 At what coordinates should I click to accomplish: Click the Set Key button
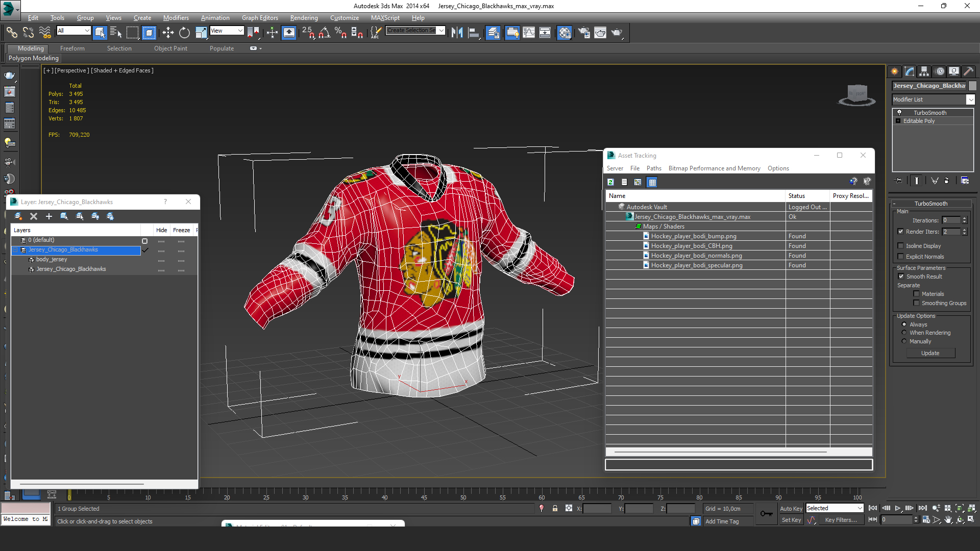tap(791, 520)
